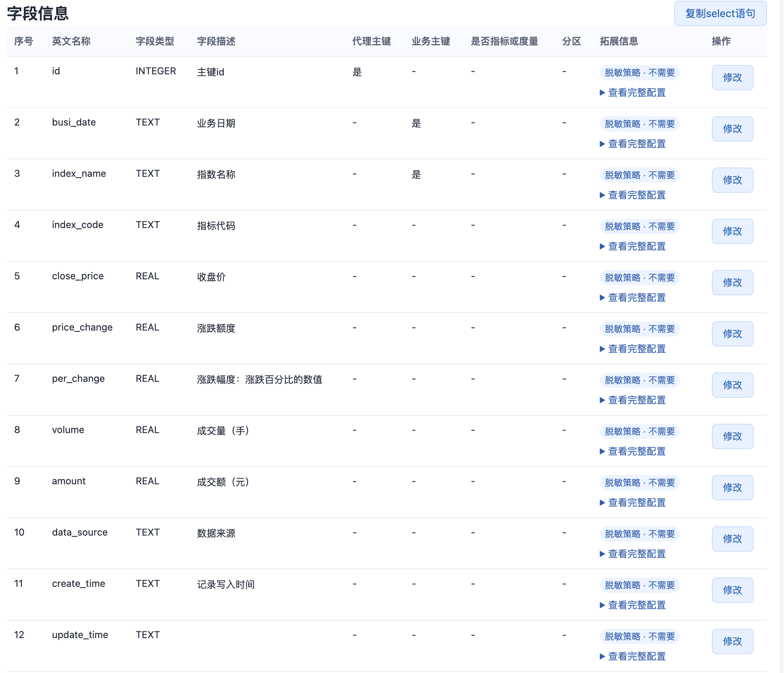
Task: Select the 字段类型 column header
Action: [x=155, y=41]
